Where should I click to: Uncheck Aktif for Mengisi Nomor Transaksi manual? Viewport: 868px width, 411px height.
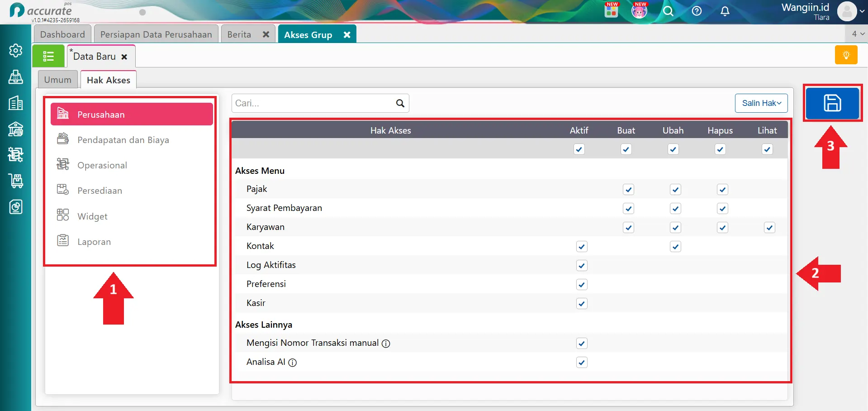click(x=582, y=344)
